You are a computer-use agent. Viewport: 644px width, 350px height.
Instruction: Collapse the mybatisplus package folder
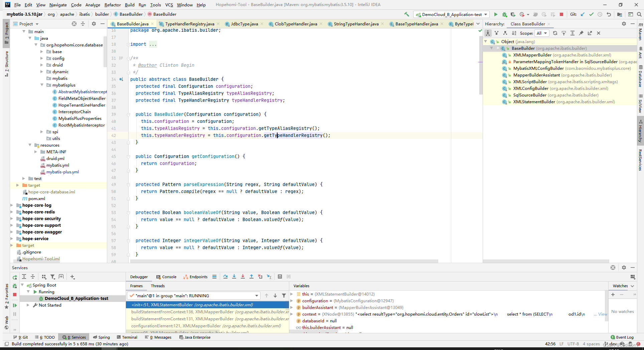click(x=42, y=85)
